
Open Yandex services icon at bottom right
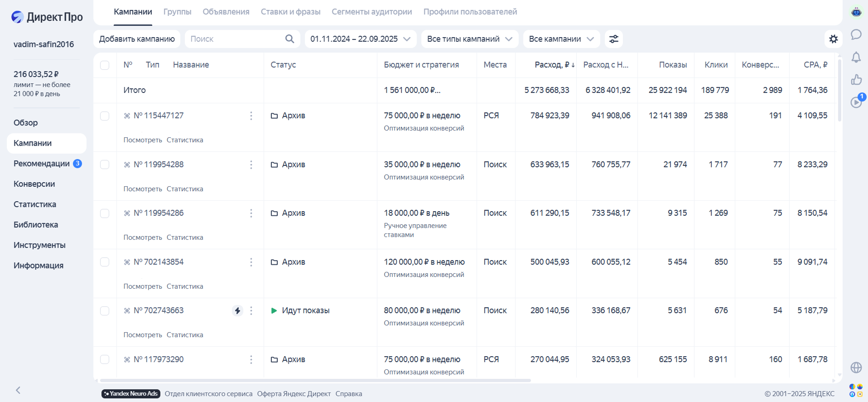coord(856,390)
